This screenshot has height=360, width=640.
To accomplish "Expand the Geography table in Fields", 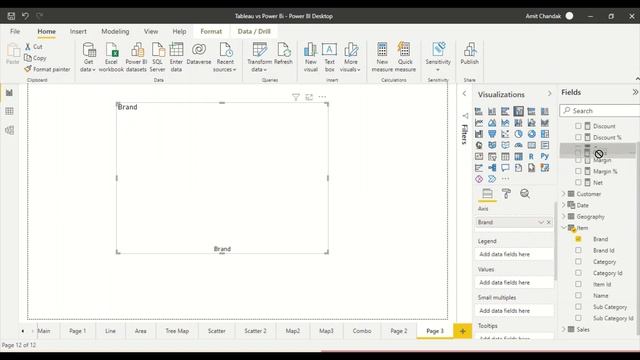I will pyautogui.click(x=564, y=216).
